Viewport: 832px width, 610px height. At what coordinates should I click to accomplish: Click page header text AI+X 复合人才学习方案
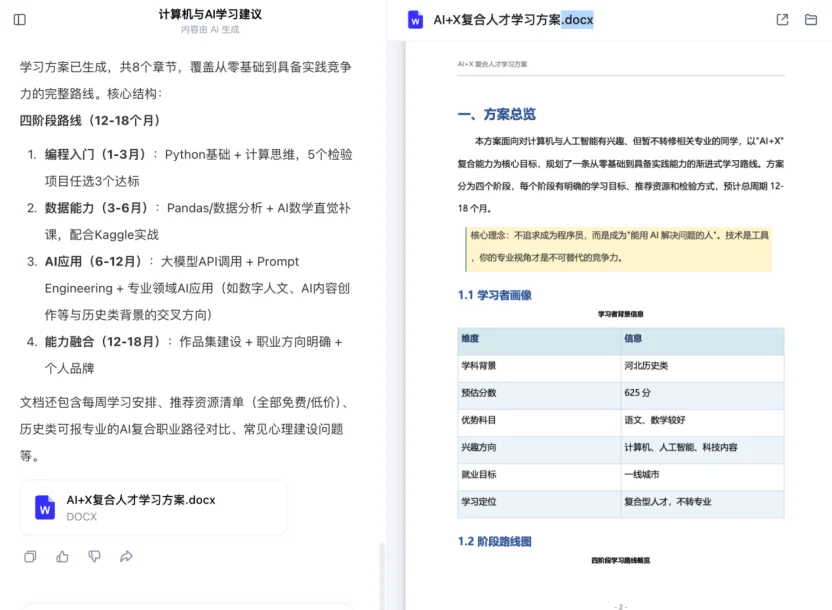(x=492, y=64)
